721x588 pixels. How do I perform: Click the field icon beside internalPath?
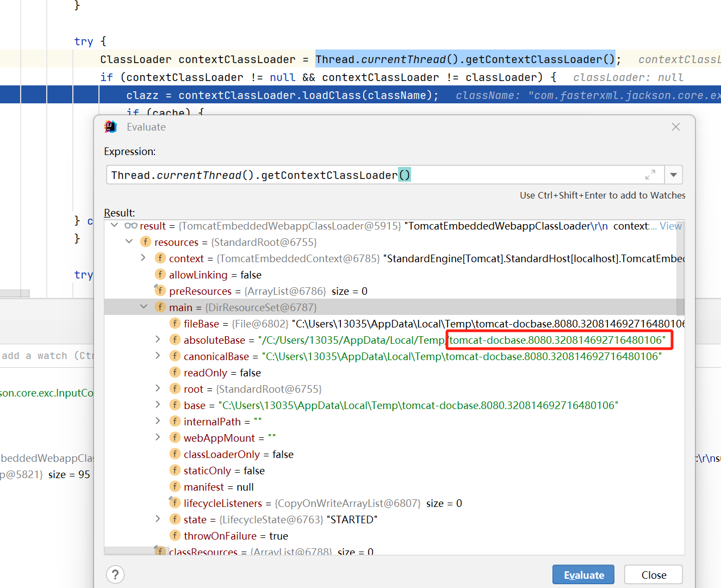tap(175, 421)
